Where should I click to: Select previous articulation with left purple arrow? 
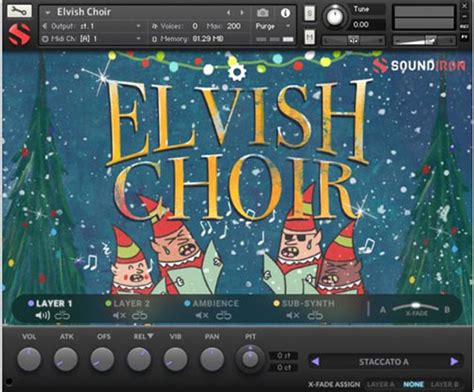point(316,362)
